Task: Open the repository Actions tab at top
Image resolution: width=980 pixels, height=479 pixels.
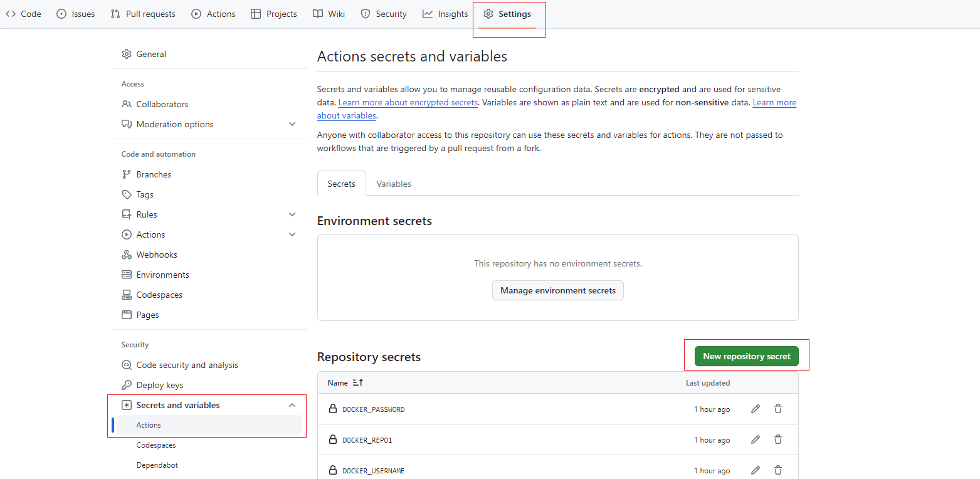Action: [x=214, y=14]
